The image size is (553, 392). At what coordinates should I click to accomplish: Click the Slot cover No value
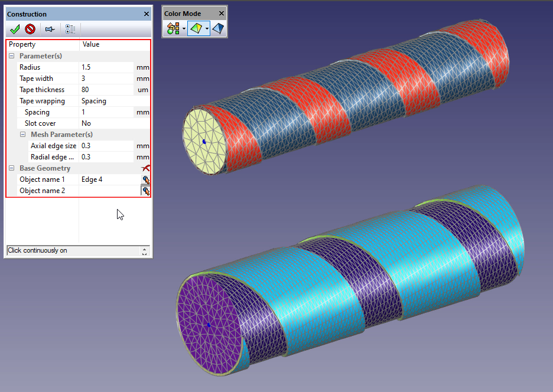tap(106, 123)
